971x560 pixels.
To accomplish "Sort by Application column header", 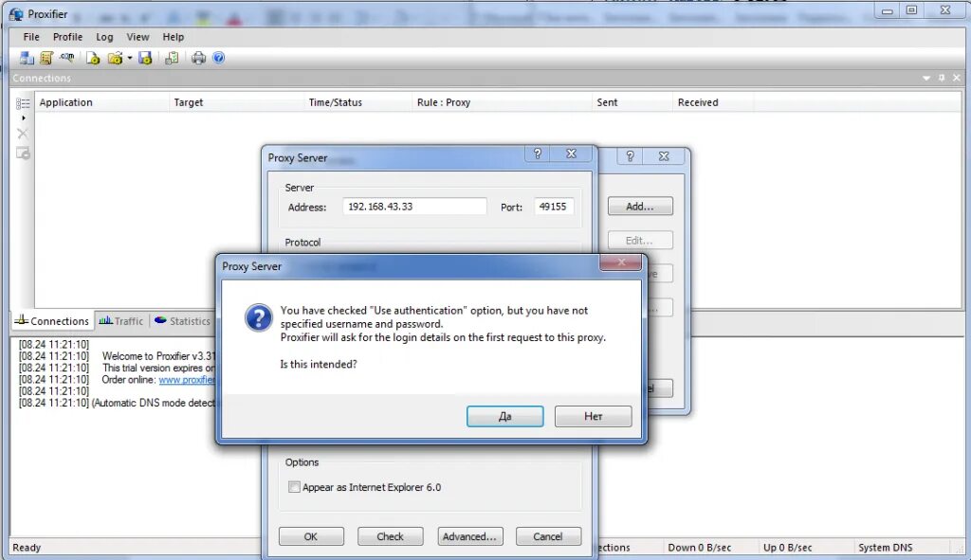I will tap(101, 102).
